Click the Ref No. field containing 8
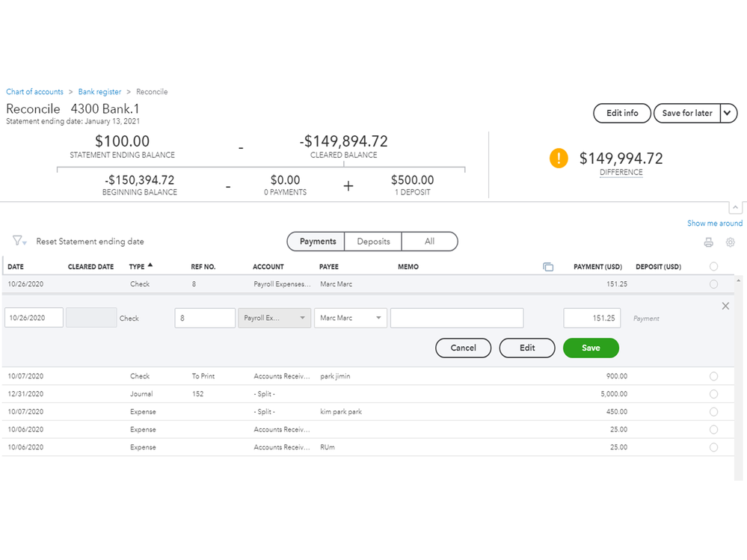Viewport: 747px width, 560px height. coord(205,318)
